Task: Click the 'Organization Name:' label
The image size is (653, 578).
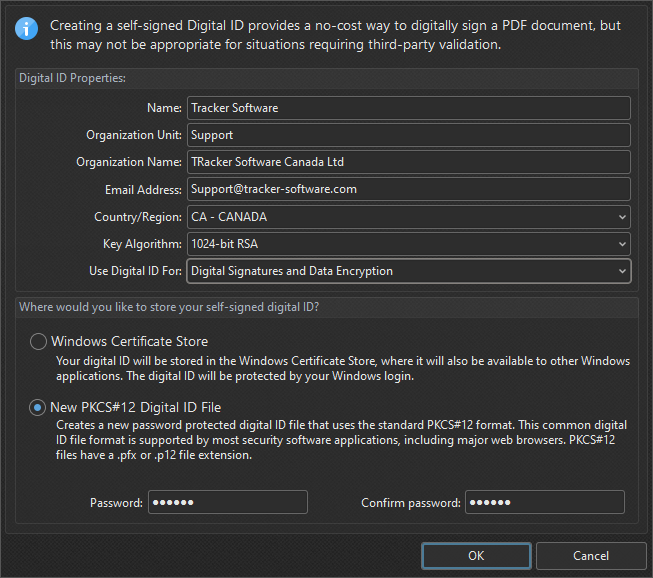Action: (x=129, y=162)
